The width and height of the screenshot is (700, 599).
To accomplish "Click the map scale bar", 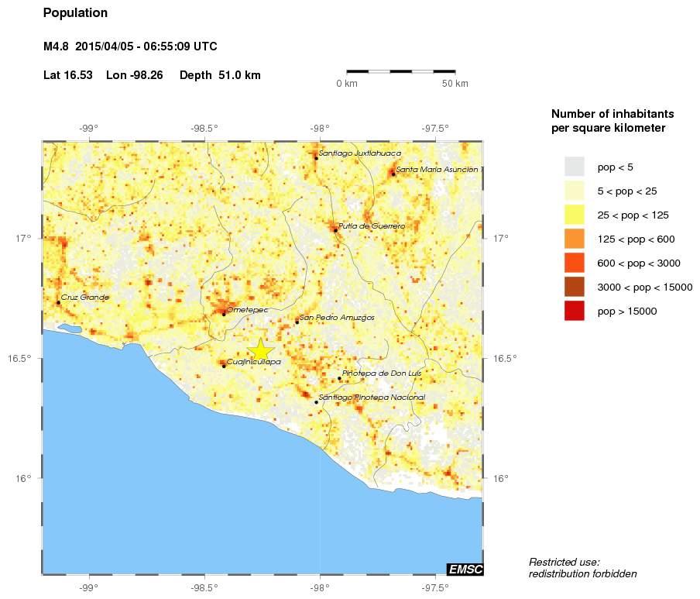I will coord(401,71).
